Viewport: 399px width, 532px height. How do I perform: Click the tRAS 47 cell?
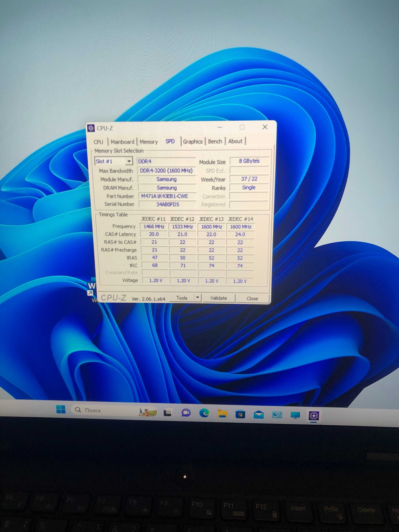[155, 258]
